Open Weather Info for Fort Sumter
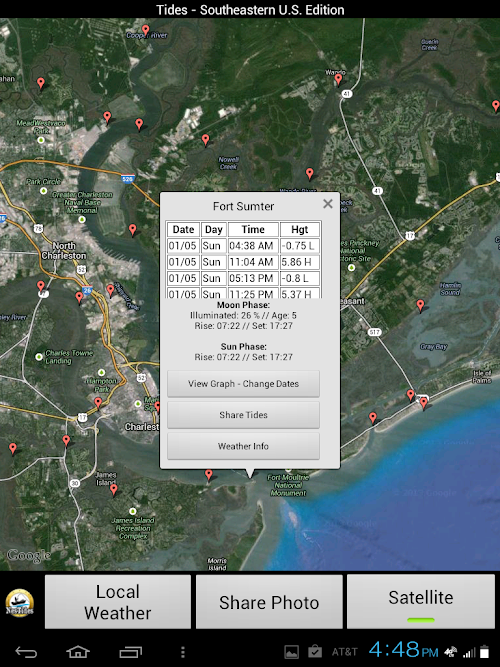This screenshot has width=500, height=667. (x=243, y=446)
